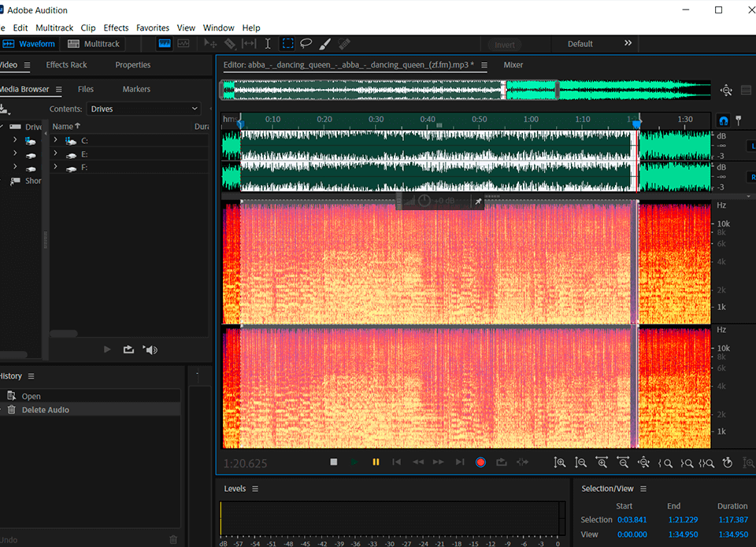
Task: Toggle auto-play speaker icon in Media Browser
Action: [150, 349]
